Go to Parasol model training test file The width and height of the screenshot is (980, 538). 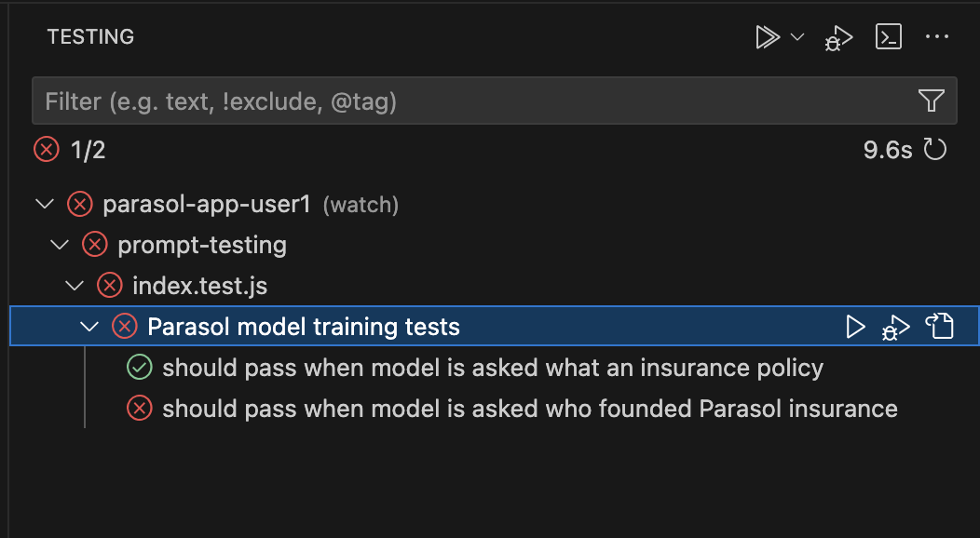939,326
